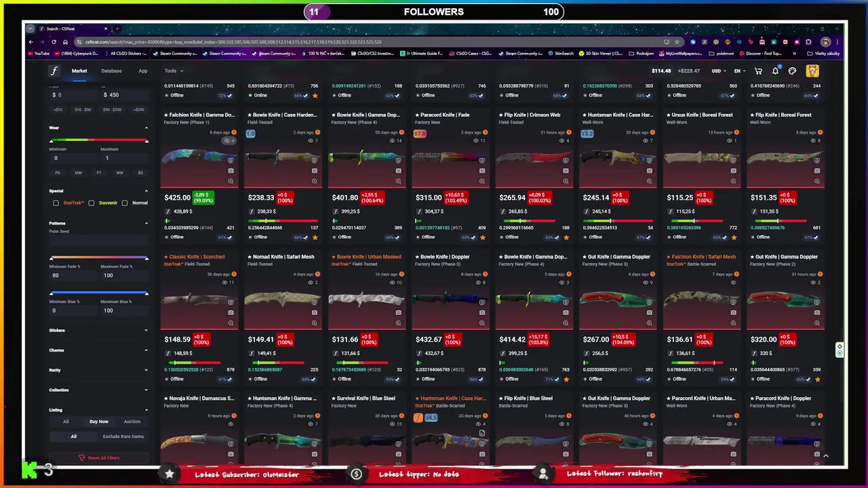Camera icon on Nomad Knife Safari Mesh card
Screen dimensions: 868x488
tap(314, 312)
